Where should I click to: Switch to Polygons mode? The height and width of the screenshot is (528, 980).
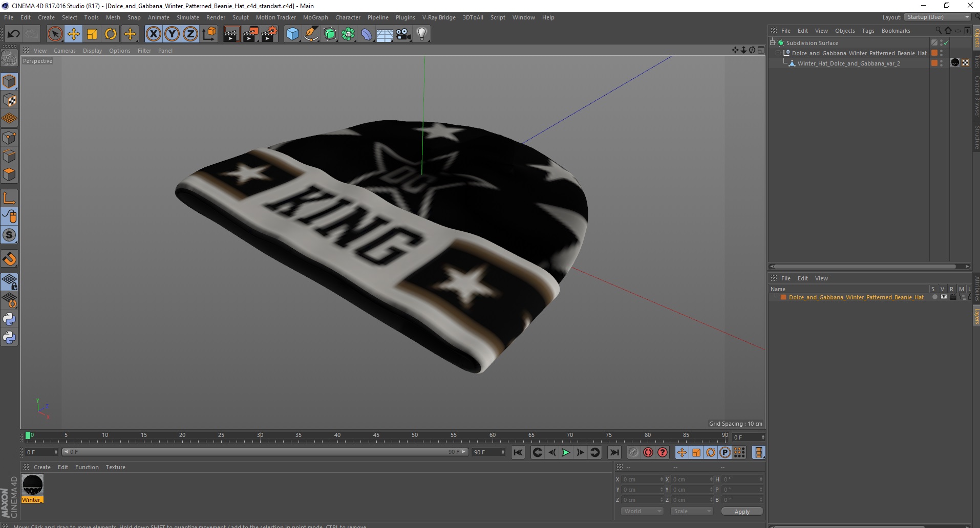tap(9, 174)
